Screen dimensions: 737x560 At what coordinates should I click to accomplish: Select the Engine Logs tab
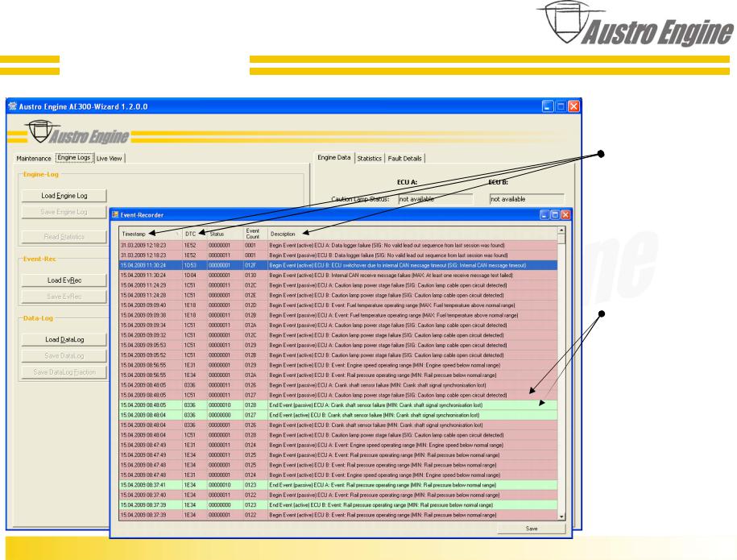pos(74,157)
